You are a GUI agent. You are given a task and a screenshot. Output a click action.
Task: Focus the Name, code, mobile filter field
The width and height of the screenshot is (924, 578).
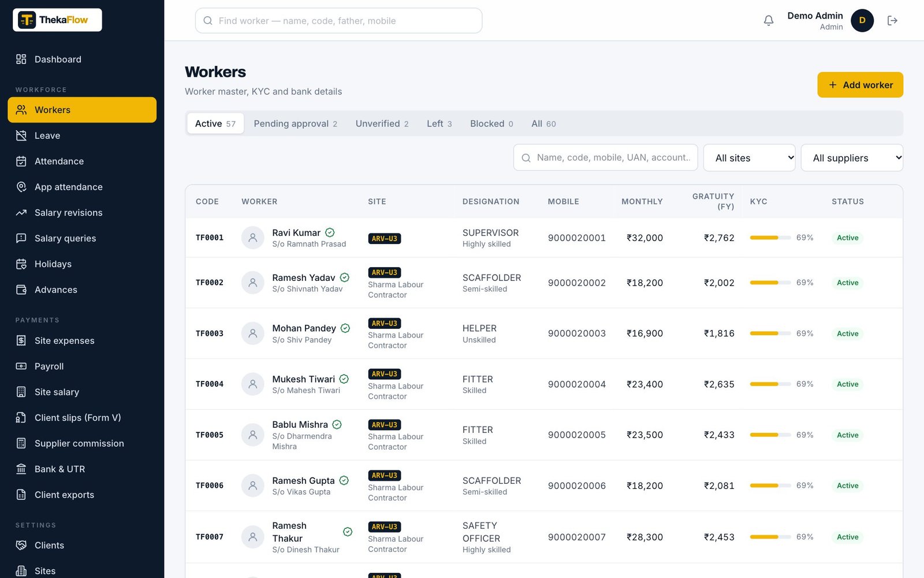605,158
